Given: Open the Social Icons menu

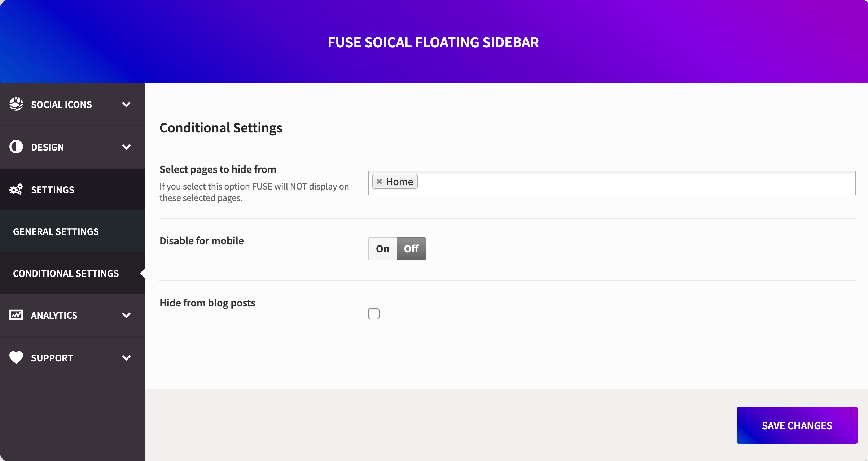Looking at the screenshot, I should 73,104.
